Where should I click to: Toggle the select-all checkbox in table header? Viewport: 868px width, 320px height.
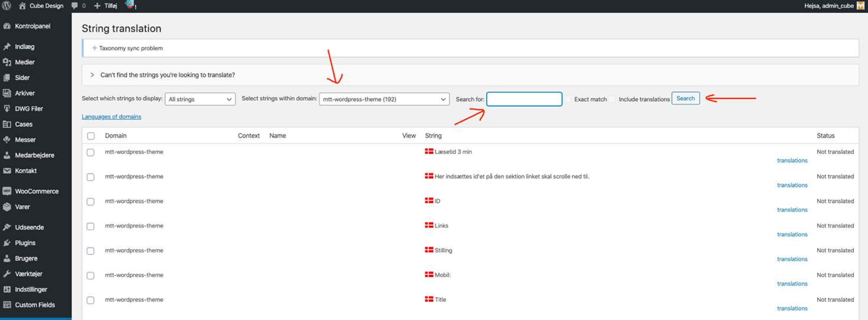click(91, 136)
